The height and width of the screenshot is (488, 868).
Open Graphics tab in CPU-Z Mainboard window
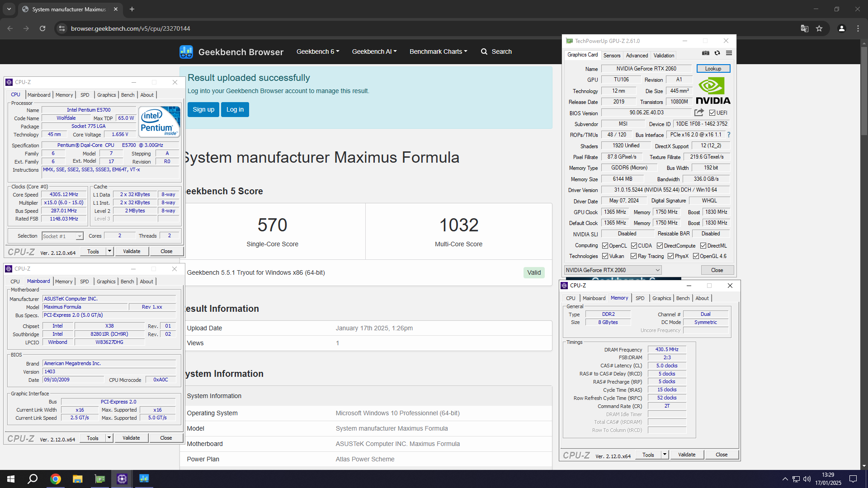coord(106,282)
